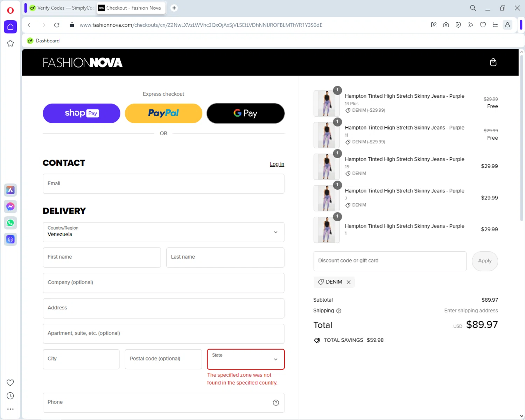
Task: Click the Opera logo menu button
Action: (10, 10)
